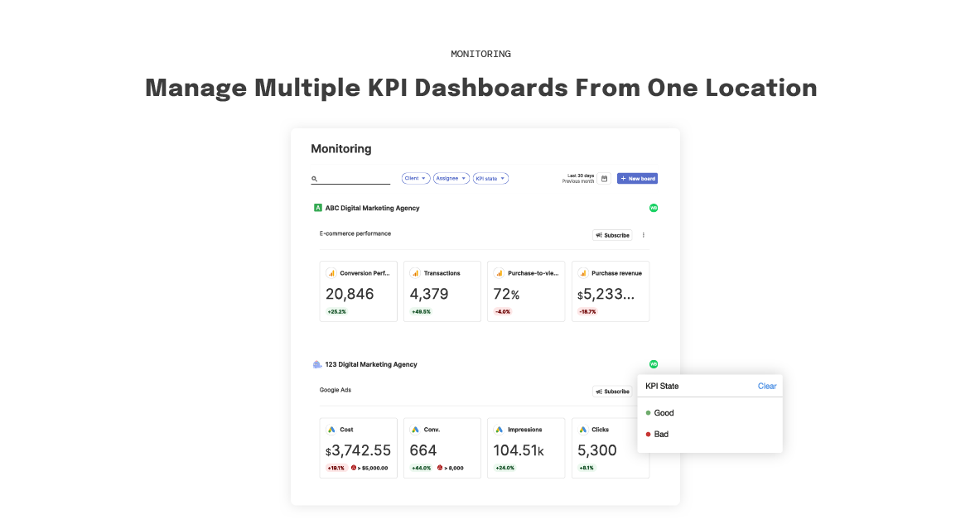Viewport: 980px width, 529px height.
Task: Click the green avatar beside ABC Digital Marketing Agency
Action: [x=653, y=208]
